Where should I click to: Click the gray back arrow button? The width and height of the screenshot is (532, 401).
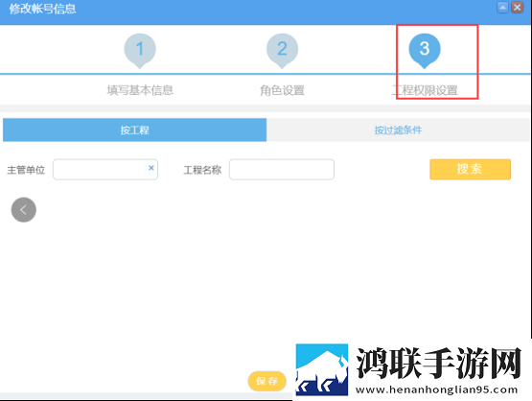click(24, 210)
